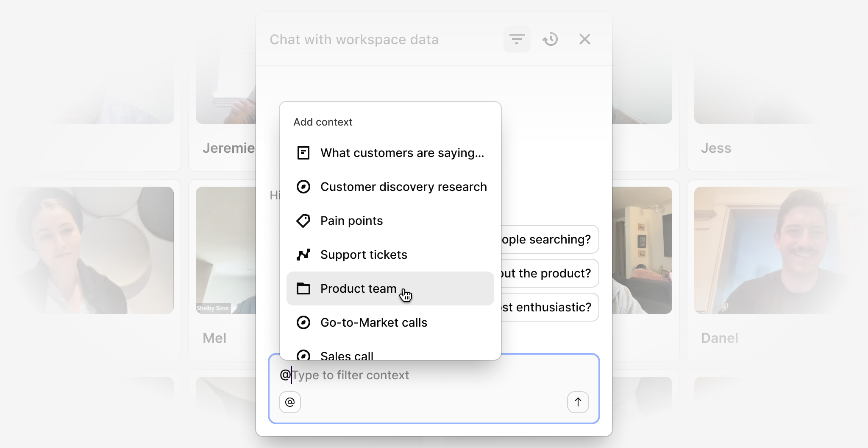Screen dimensions: 868x448
Task: Select "Customer discovery research" as context
Action: (403, 187)
